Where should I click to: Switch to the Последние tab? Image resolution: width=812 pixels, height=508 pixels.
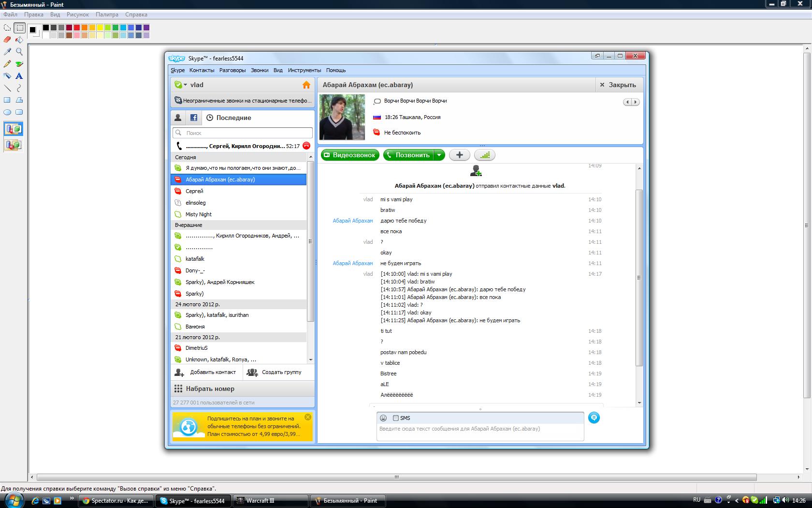[229, 118]
